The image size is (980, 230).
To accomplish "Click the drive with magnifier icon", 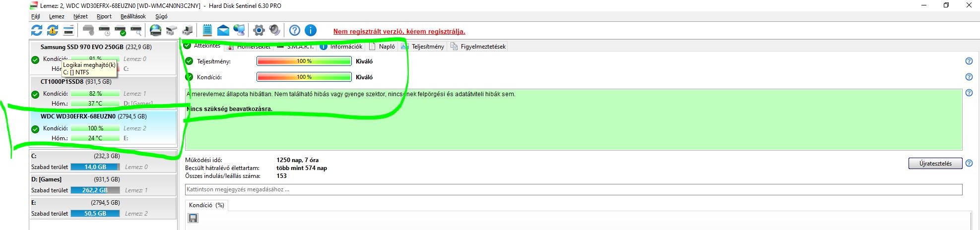I will 136,30.
